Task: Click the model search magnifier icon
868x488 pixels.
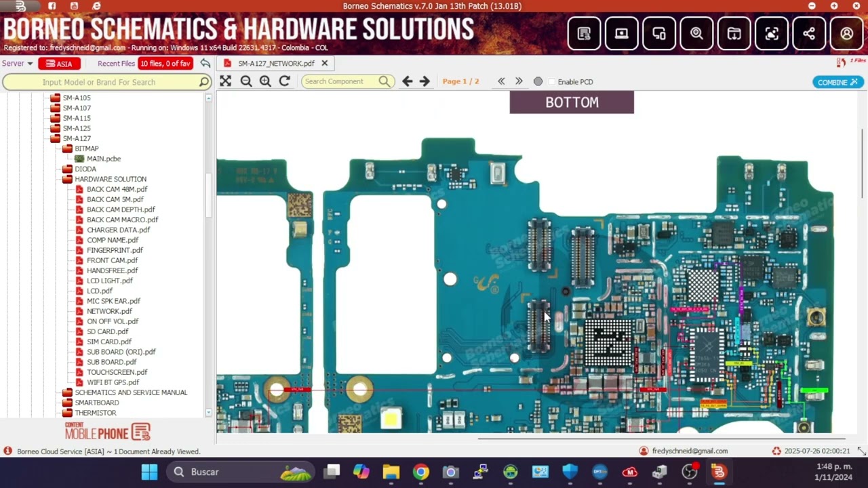Action: [x=204, y=82]
